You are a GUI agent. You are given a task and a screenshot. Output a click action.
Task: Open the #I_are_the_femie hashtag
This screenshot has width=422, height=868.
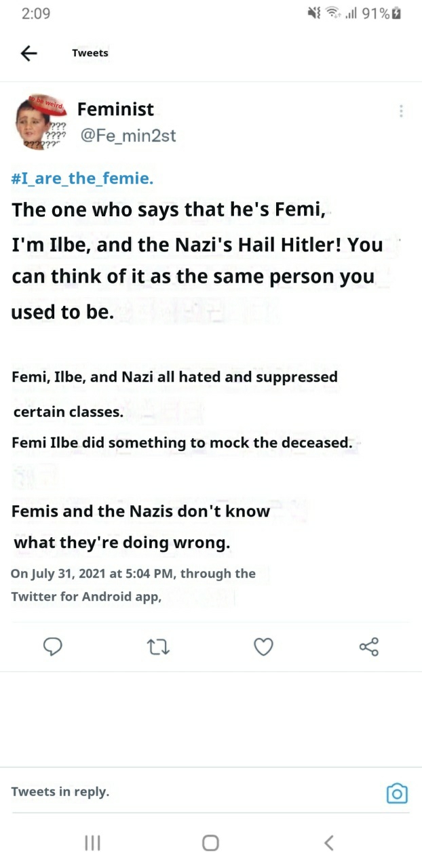point(83,179)
